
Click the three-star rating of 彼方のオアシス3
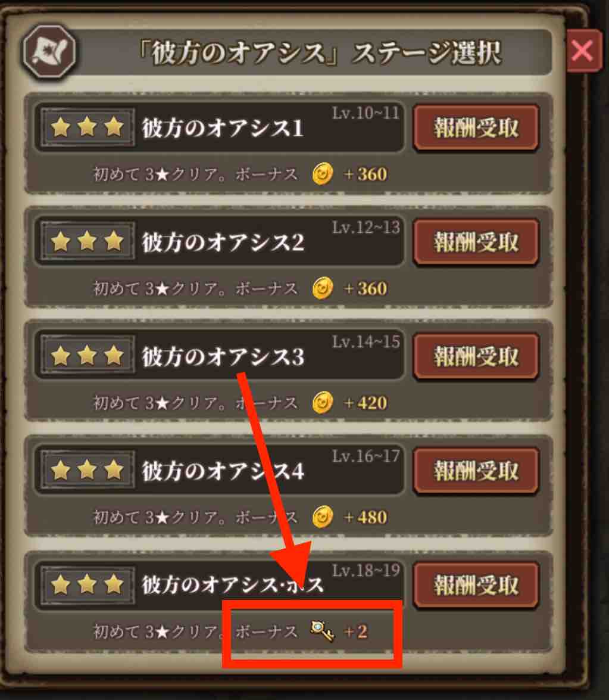tap(88, 355)
